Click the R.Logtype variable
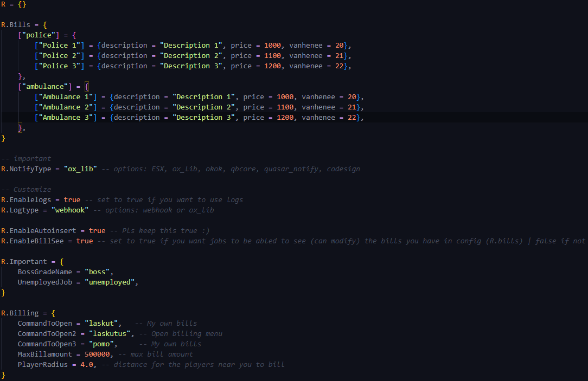Image resolution: width=588 pixels, height=381 pixels. [20, 210]
